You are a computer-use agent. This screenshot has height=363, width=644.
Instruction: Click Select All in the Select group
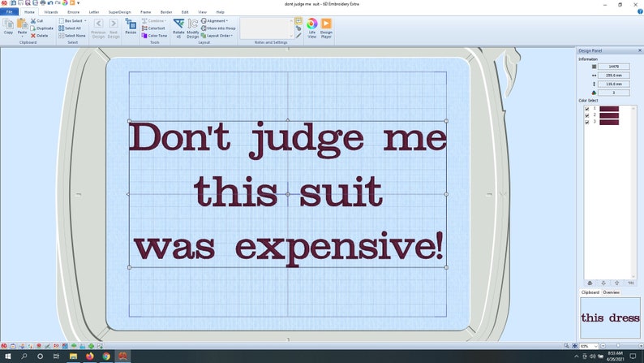pyautogui.click(x=70, y=28)
